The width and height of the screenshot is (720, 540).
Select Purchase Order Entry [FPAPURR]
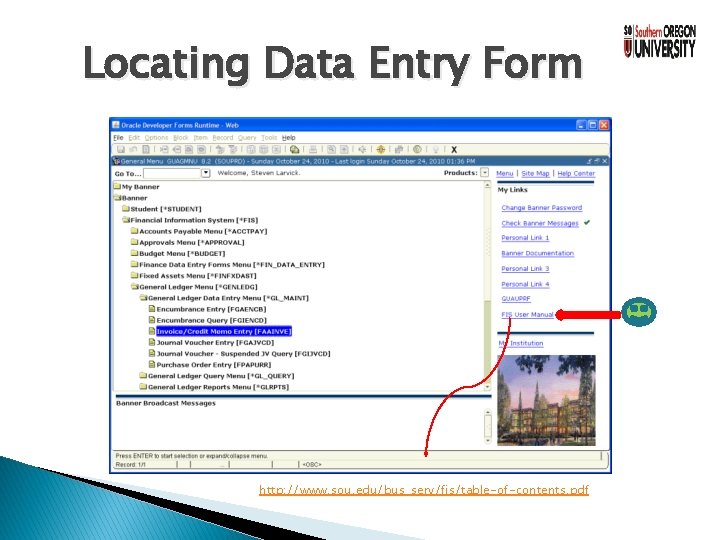click(x=214, y=365)
